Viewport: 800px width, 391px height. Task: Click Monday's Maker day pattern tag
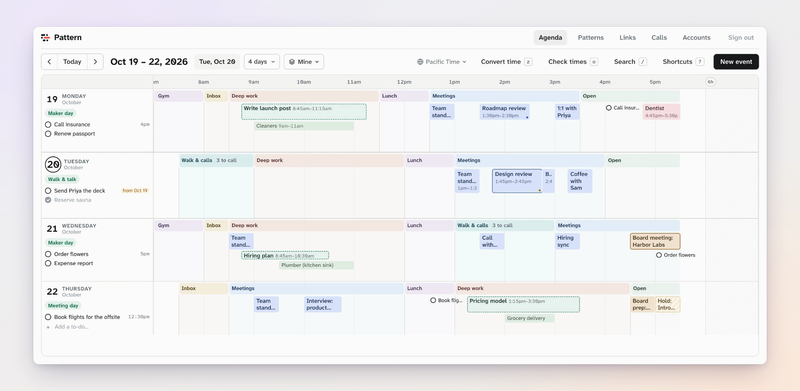pyautogui.click(x=61, y=113)
